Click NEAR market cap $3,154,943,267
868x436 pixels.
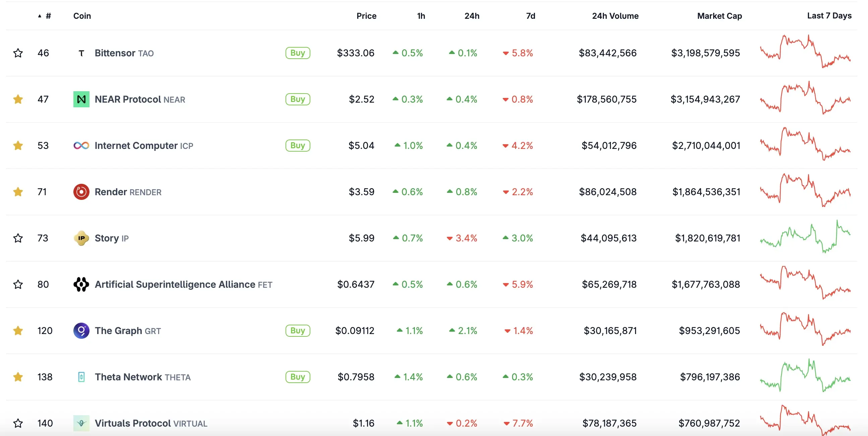[x=705, y=99]
